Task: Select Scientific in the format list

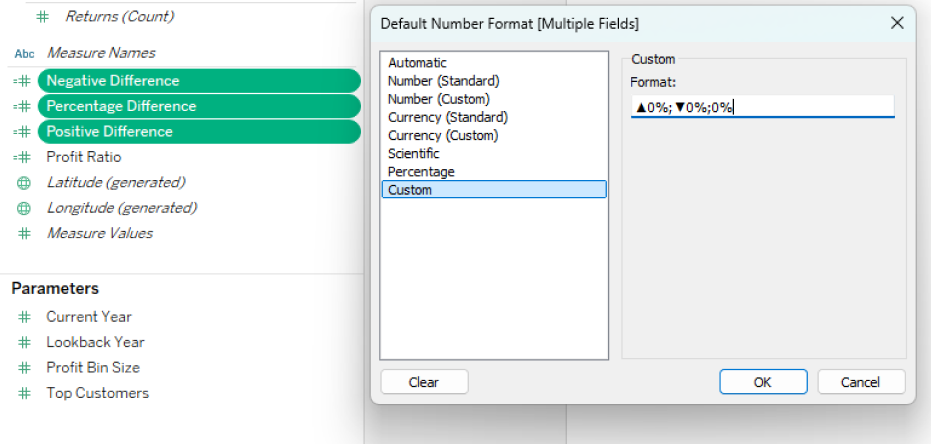Action: point(413,154)
